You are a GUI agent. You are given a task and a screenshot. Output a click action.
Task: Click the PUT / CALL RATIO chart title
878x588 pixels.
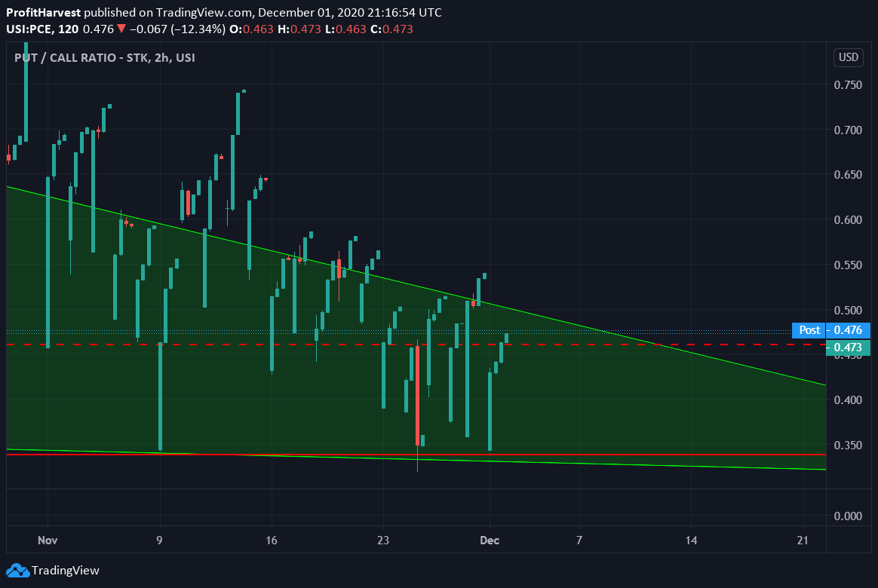(104, 57)
